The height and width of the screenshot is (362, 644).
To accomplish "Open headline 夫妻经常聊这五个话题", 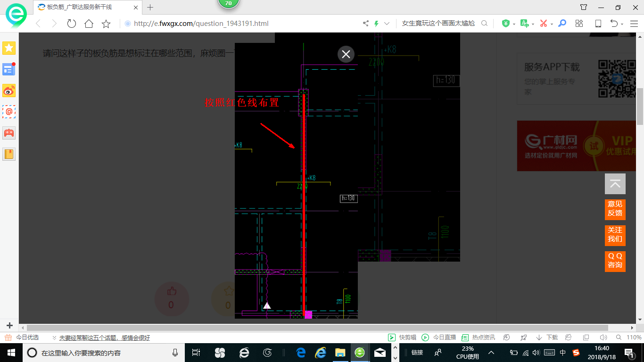I will pyautogui.click(x=104, y=338).
